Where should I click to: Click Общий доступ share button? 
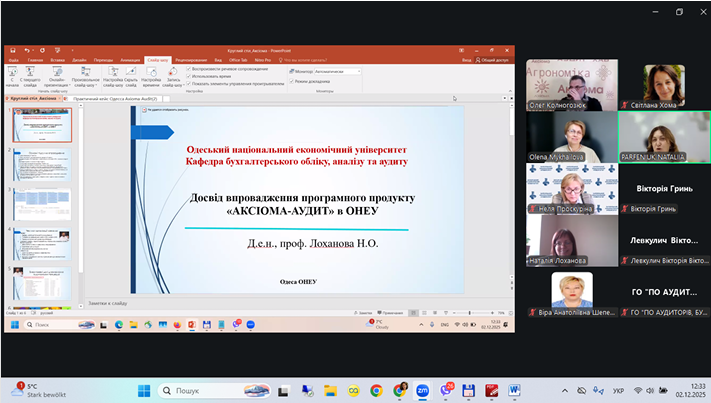tap(492, 60)
